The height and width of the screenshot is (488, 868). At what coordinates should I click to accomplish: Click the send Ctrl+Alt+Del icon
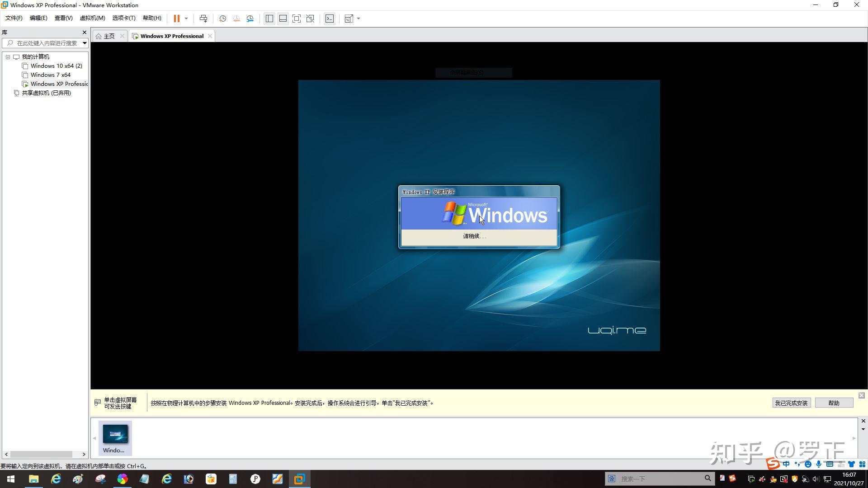point(203,19)
